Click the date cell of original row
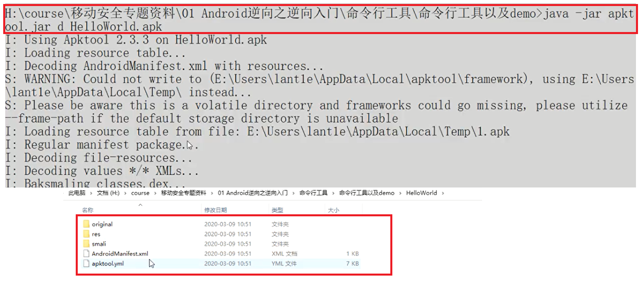 (x=228, y=224)
